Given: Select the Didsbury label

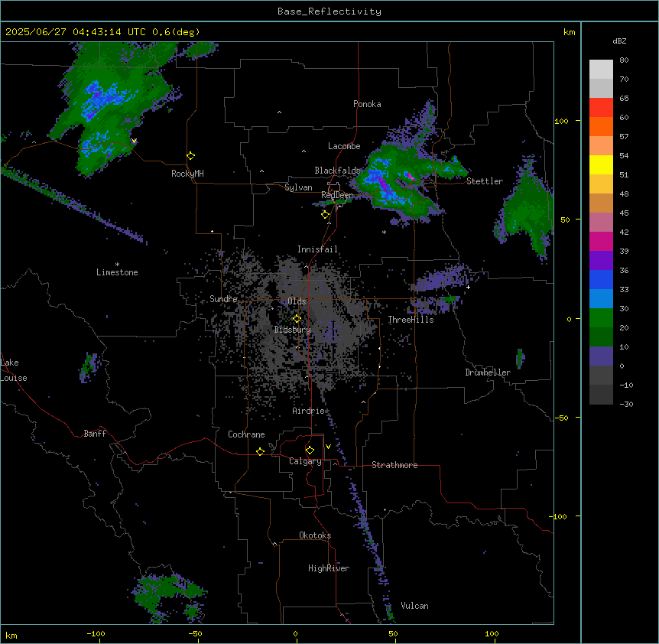Looking at the screenshot, I should [x=293, y=330].
